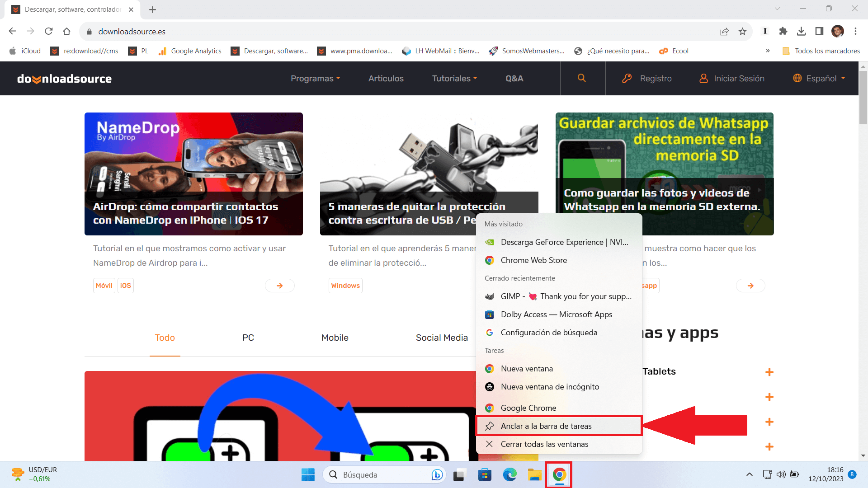Screen dimensions: 868x488
Task: Click Iniciar Sesión link
Action: (x=732, y=78)
